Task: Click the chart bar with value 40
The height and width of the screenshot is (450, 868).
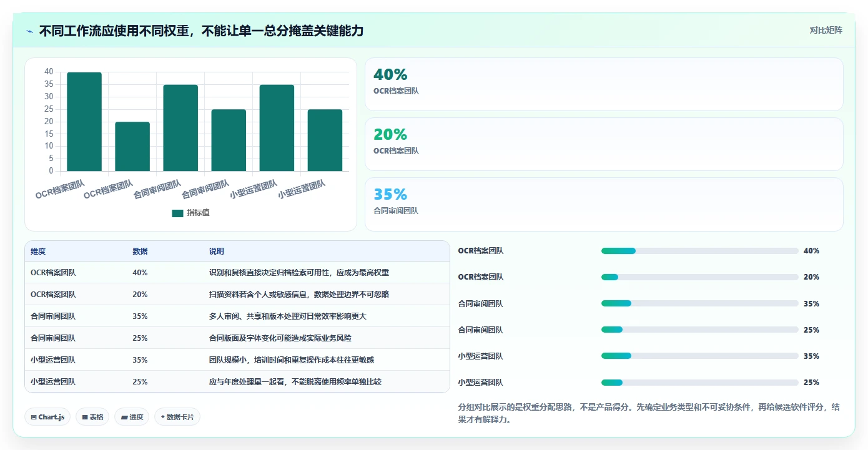Action: click(84, 122)
